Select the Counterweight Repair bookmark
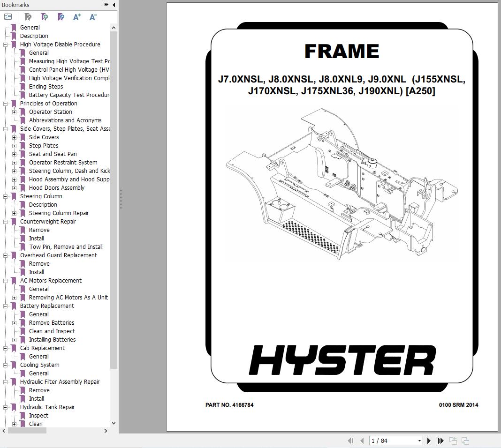The image size is (501, 448). (x=48, y=222)
